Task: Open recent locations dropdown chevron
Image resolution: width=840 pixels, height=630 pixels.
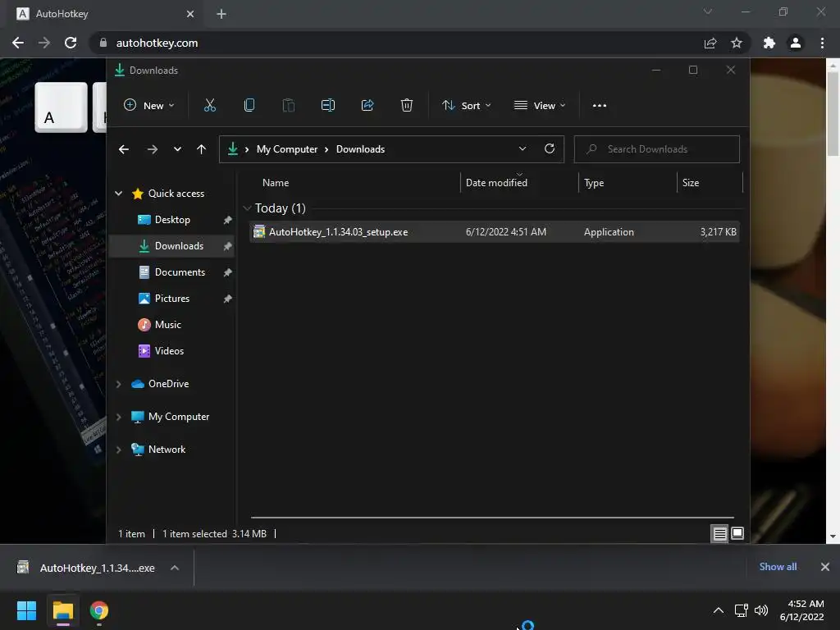Action: [x=177, y=149]
